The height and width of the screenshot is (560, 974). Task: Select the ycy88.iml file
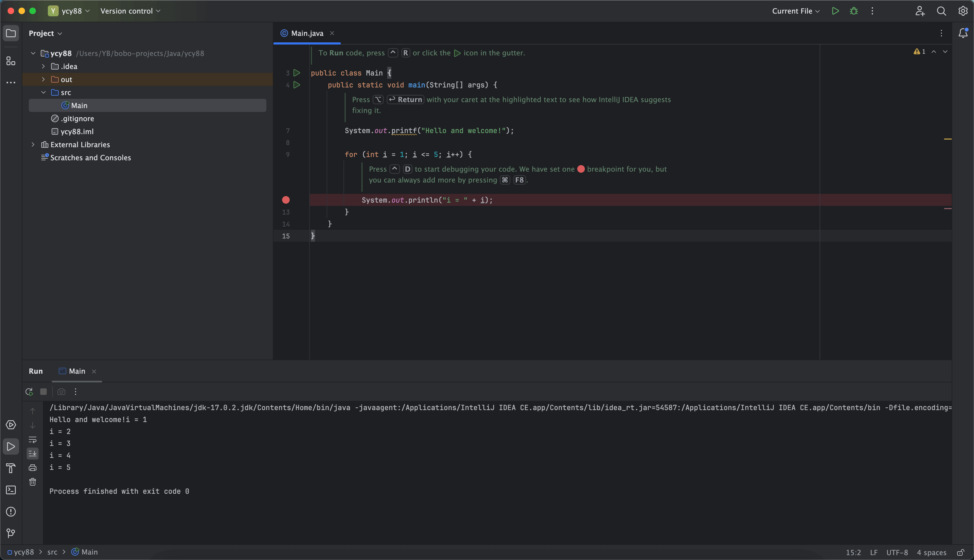click(72, 131)
